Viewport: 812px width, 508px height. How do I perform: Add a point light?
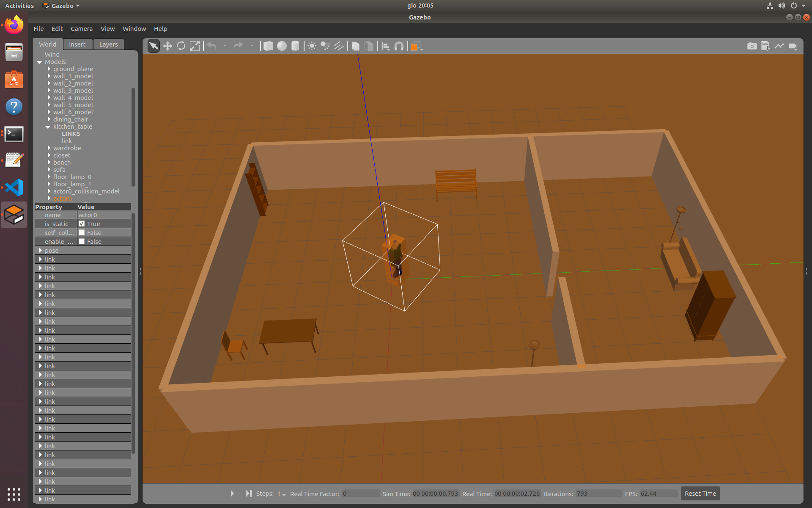coord(312,46)
